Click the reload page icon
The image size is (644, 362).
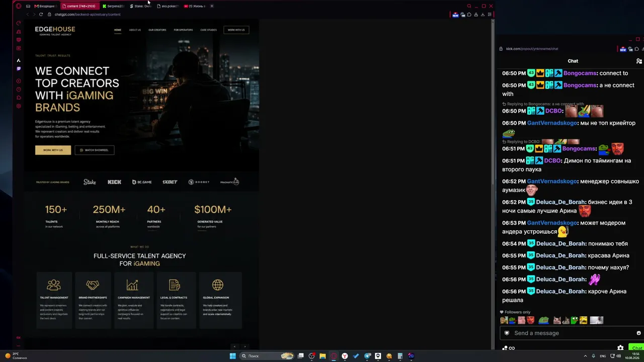pos(41,15)
